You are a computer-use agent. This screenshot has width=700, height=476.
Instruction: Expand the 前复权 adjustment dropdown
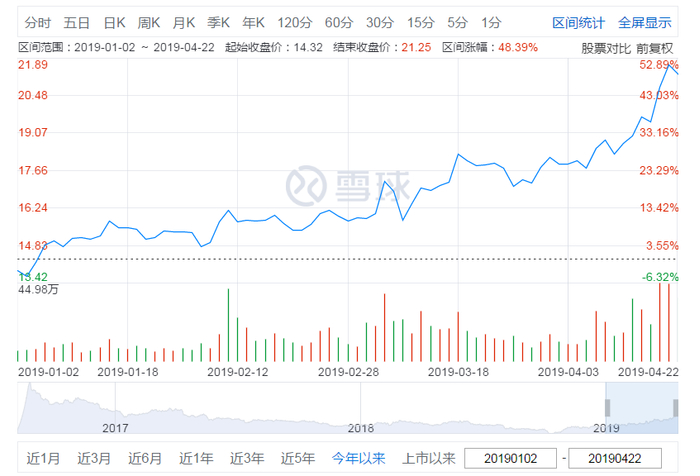click(657, 47)
